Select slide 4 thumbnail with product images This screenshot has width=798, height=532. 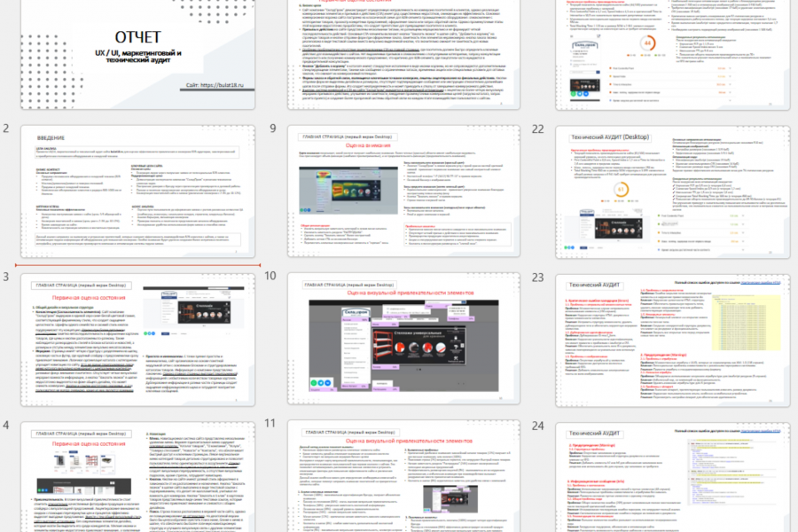pos(137,476)
